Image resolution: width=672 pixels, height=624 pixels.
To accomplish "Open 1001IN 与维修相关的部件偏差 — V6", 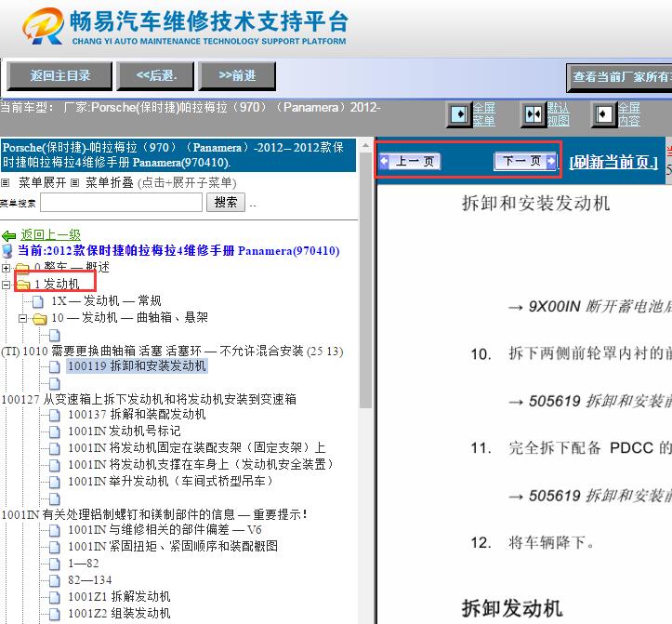I will pyautogui.click(x=165, y=530).
